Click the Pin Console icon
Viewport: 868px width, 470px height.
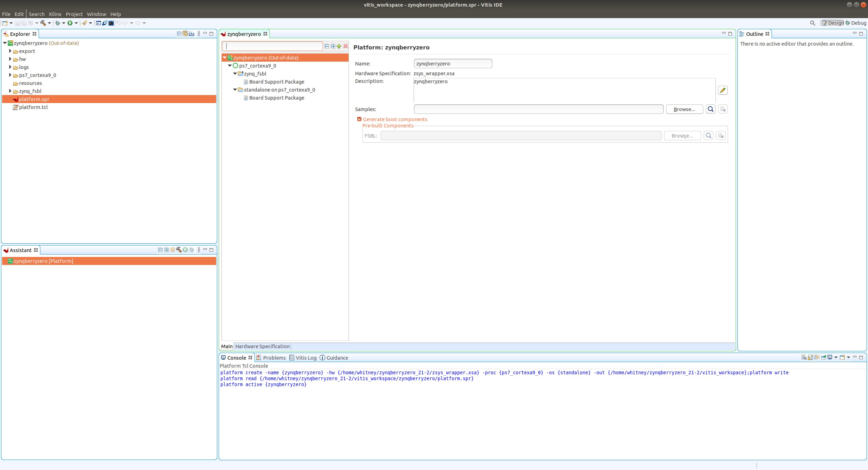coord(824,357)
